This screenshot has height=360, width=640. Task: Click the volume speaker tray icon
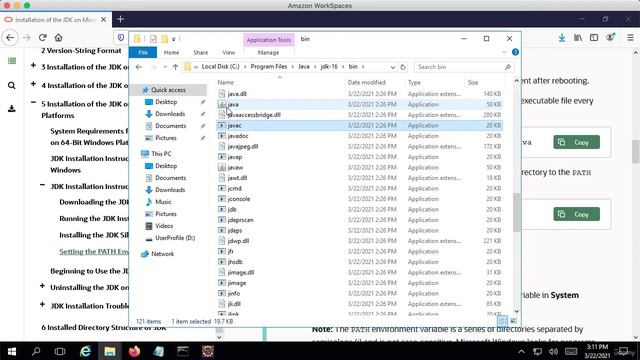point(553,352)
